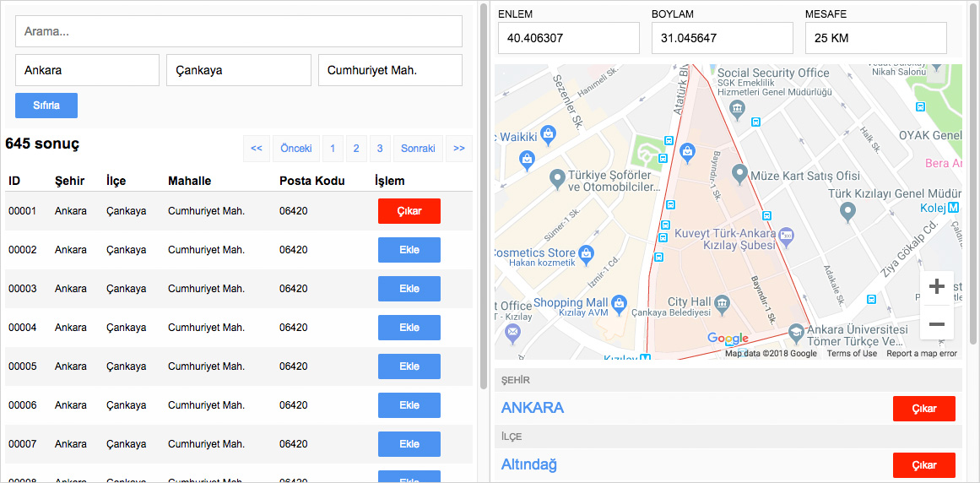The width and height of the screenshot is (980, 483).
Task: Add record 00002 using Ekle button
Action: (x=409, y=250)
